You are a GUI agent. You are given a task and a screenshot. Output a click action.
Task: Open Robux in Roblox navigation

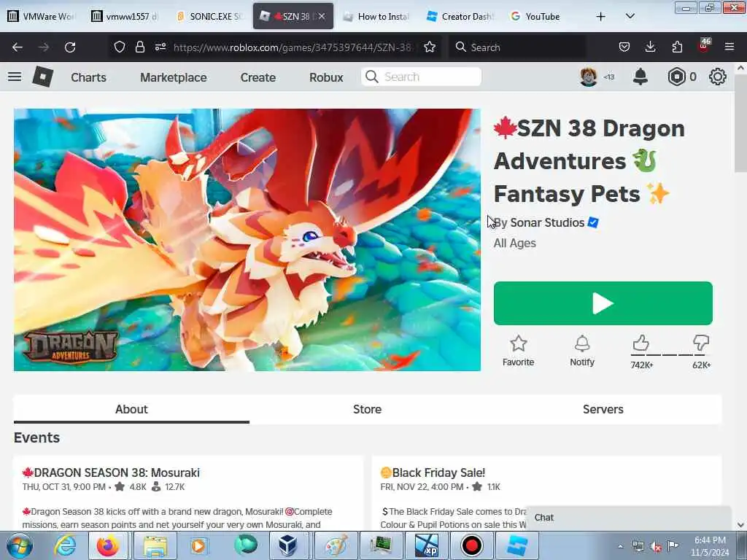[x=326, y=77]
